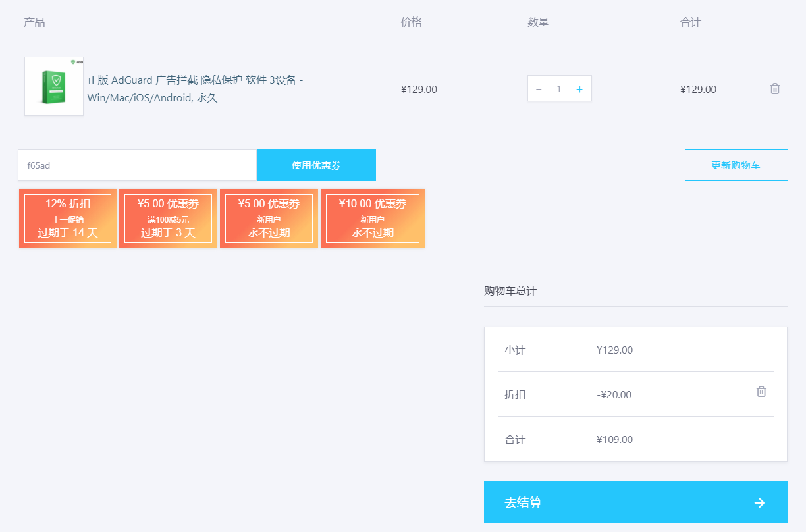Choose the ¥5.00 满100减5元 coupon
The height and width of the screenshot is (532, 806).
[x=168, y=219]
